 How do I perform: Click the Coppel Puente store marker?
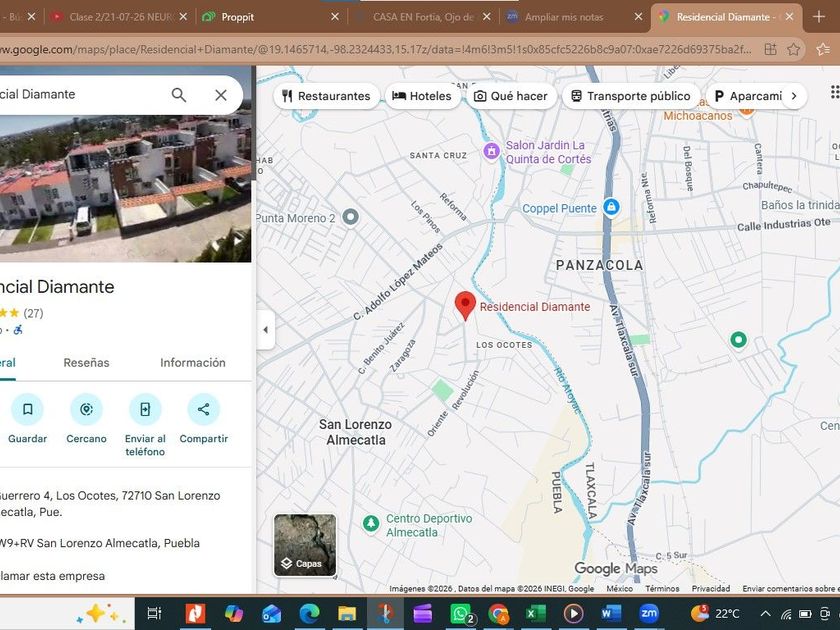click(611, 206)
